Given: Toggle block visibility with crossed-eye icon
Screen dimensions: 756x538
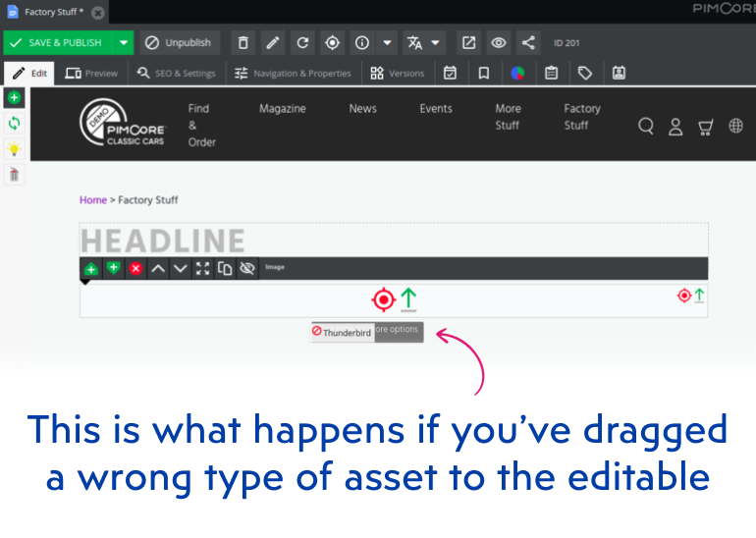Looking at the screenshot, I should (x=247, y=269).
